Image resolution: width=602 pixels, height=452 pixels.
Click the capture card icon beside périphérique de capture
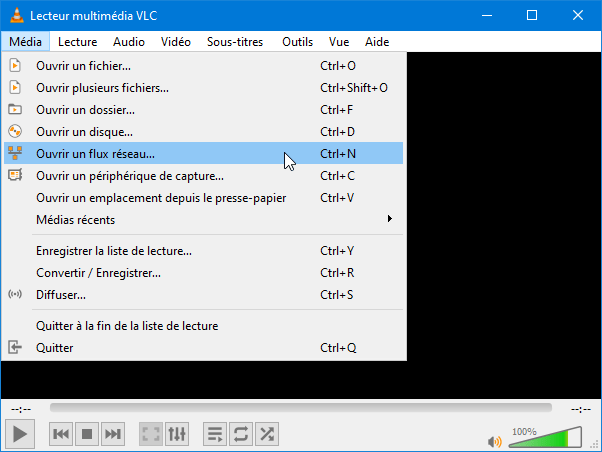15,176
